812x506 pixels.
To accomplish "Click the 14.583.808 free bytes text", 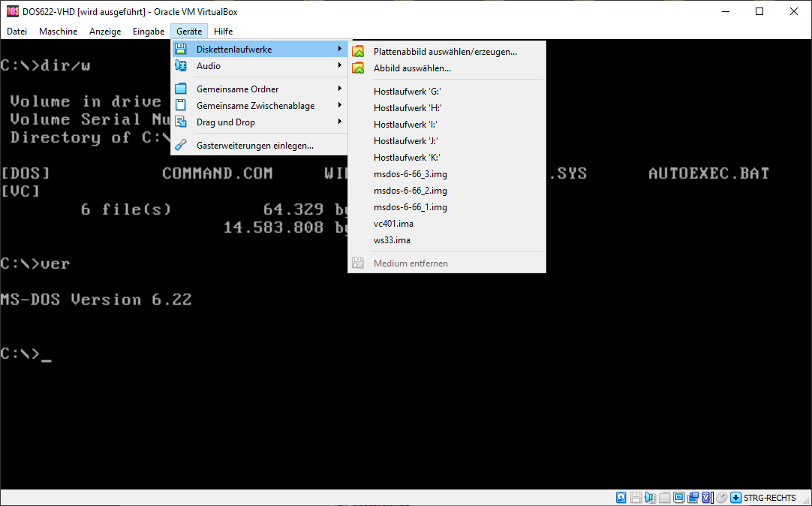I will (274, 227).
